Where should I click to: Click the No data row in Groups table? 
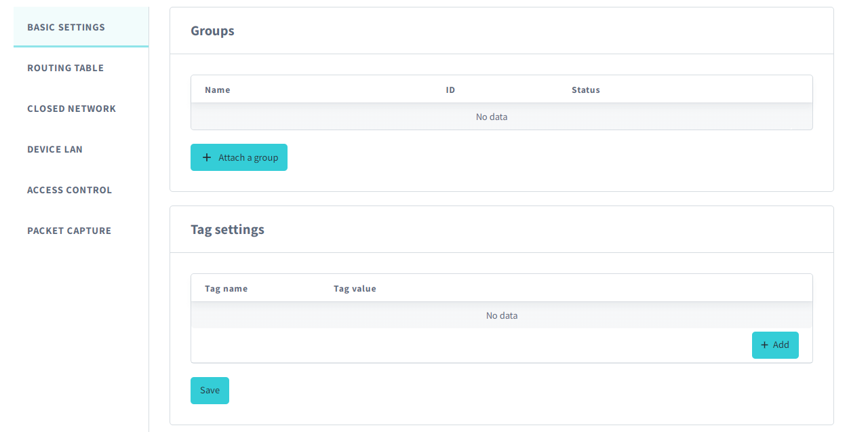coord(502,117)
